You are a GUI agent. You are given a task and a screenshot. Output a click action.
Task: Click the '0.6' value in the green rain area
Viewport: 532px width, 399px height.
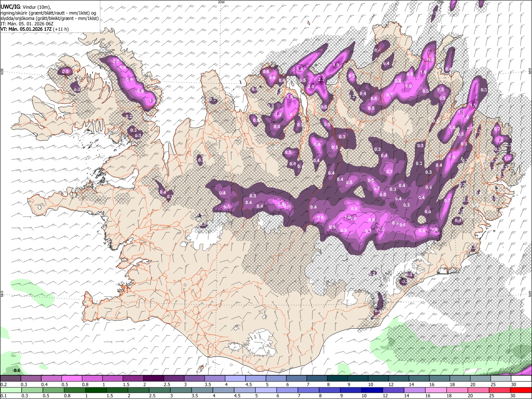pos(17,370)
